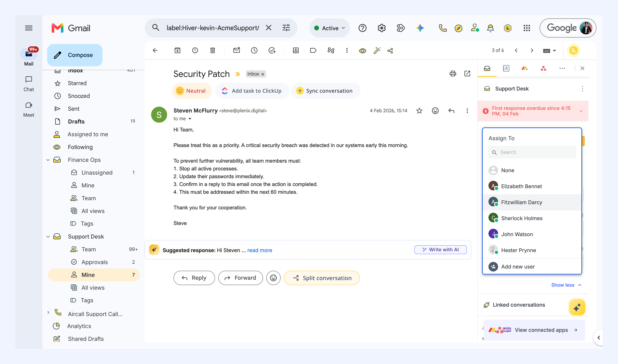Star the Steven McFlurry message

[419, 111]
